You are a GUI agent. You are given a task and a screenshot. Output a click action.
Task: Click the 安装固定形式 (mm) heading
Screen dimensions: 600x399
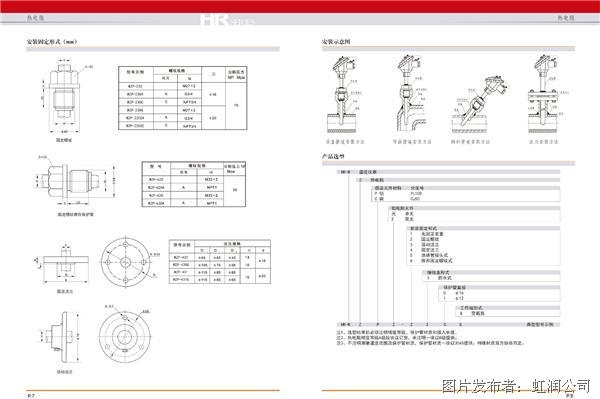pyautogui.click(x=52, y=41)
